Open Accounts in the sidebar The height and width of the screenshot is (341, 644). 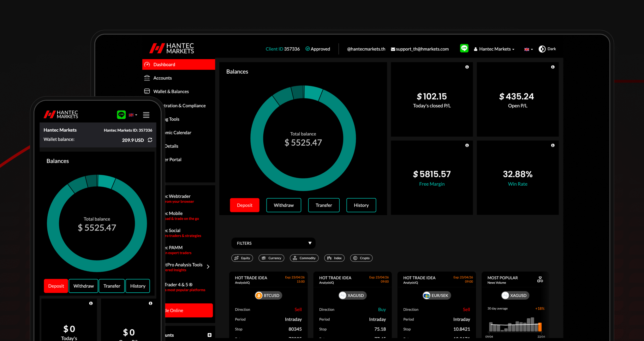coord(162,78)
